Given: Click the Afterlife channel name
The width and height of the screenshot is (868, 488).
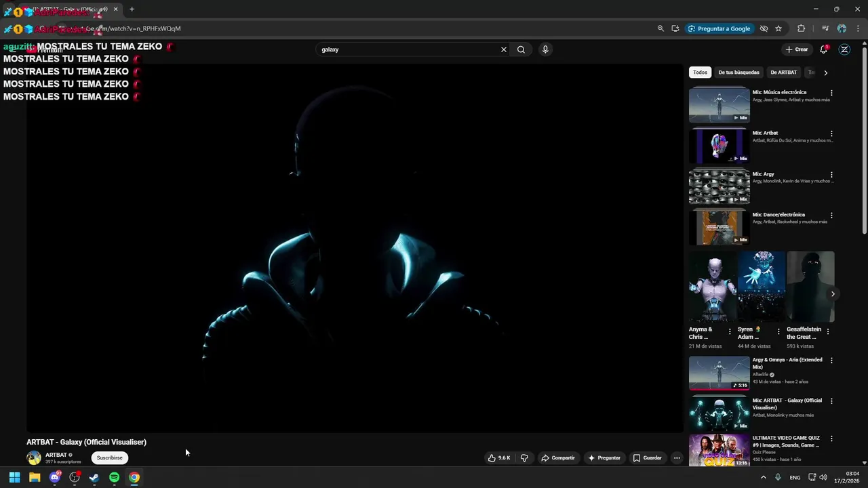Looking at the screenshot, I should (760, 374).
